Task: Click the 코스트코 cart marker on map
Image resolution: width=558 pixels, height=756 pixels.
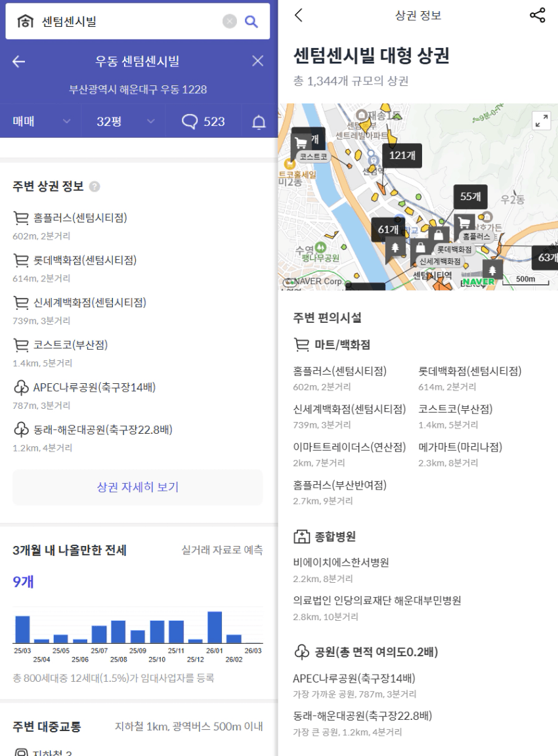Action: point(301,142)
